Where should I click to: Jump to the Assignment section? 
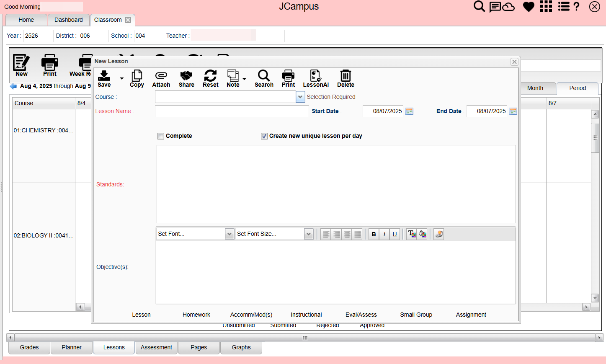[471, 315]
